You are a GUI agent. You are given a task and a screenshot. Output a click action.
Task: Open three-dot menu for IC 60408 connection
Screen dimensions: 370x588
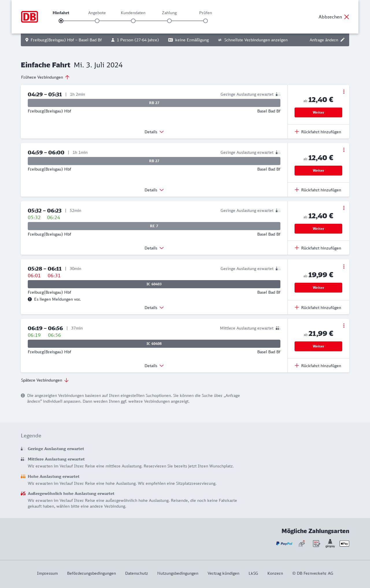pyautogui.click(x=344, y=326)
